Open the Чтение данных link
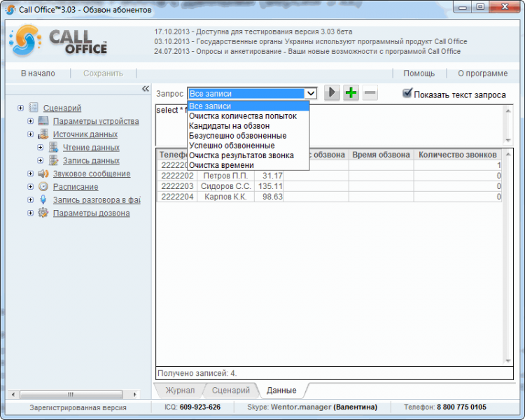The width and height of the screenshot is (525, 420). coord(91,148)
